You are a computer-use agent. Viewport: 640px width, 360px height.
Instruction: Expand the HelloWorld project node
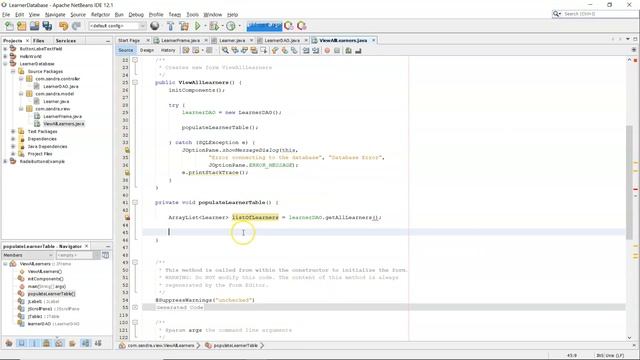(x=5, y=56)
